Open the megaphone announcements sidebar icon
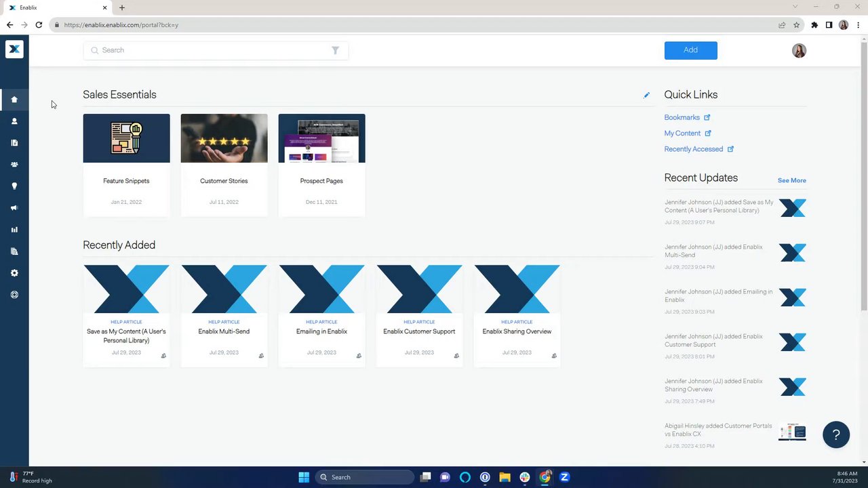 coord(14,208)
